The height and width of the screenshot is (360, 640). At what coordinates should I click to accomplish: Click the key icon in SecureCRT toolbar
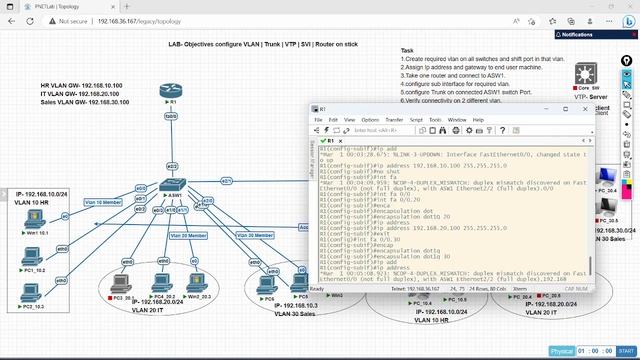click(489, 130)
